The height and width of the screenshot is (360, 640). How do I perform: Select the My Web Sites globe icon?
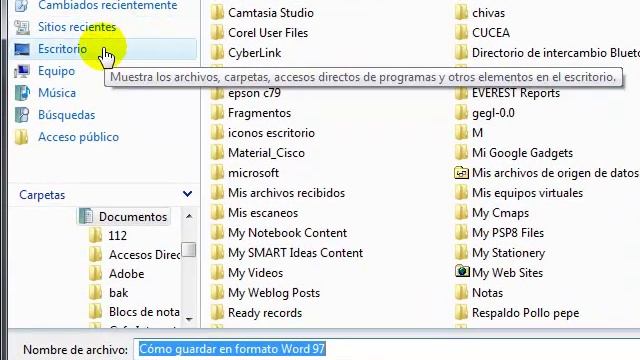pyautogui.click(x=462, y=272)
